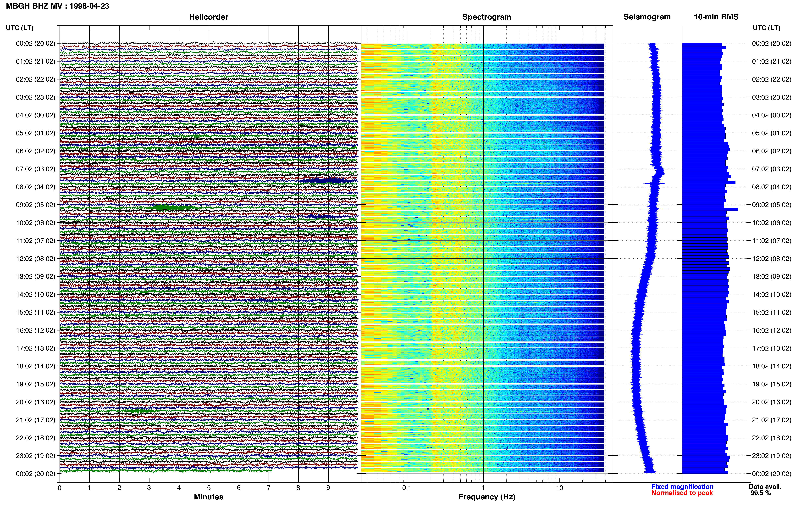Click left time label '14:02 (10:02)'
Image resolution: width=812 pixels, height=508 pixels.
pyautogui.click(x=36, y=295)
